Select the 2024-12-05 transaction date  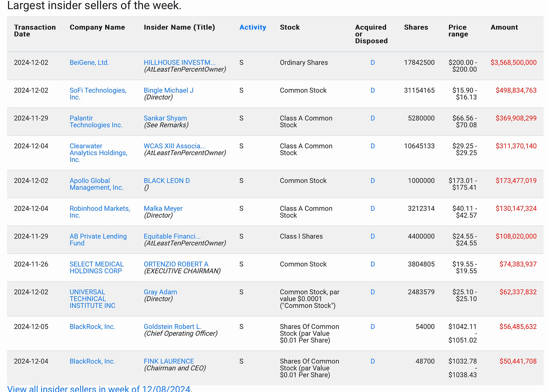point(31,327)
